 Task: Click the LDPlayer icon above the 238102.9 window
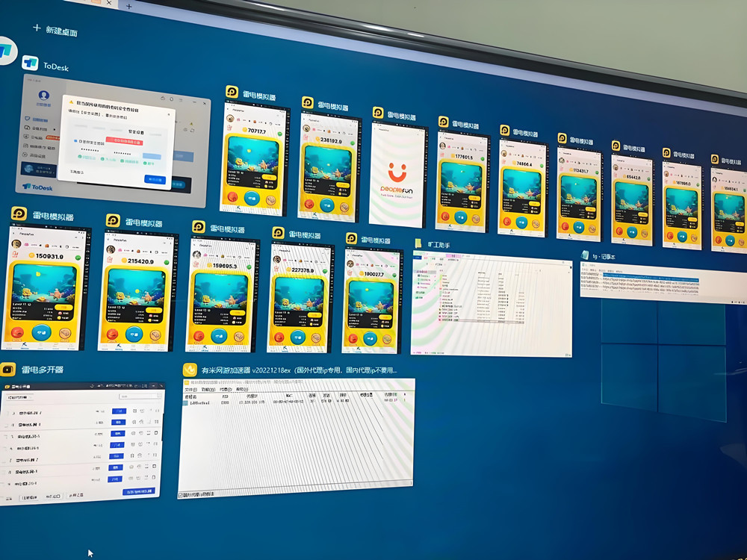tap(307, 103)
